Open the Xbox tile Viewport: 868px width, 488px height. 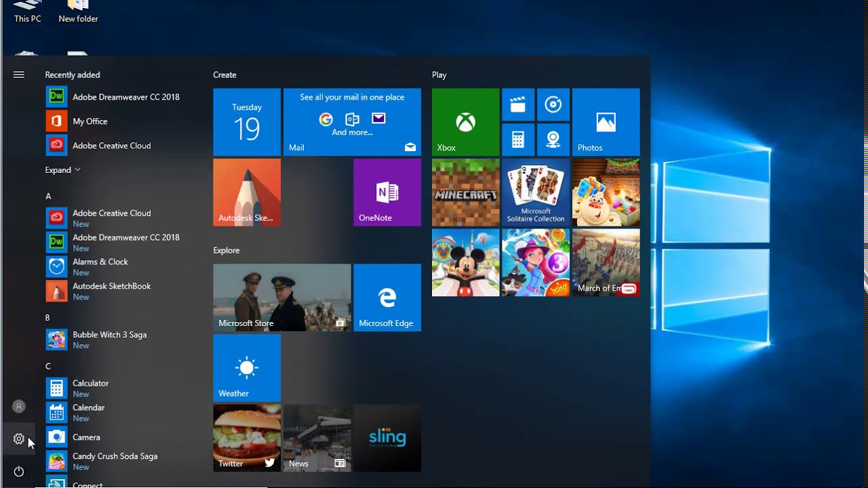coord(465,122)
